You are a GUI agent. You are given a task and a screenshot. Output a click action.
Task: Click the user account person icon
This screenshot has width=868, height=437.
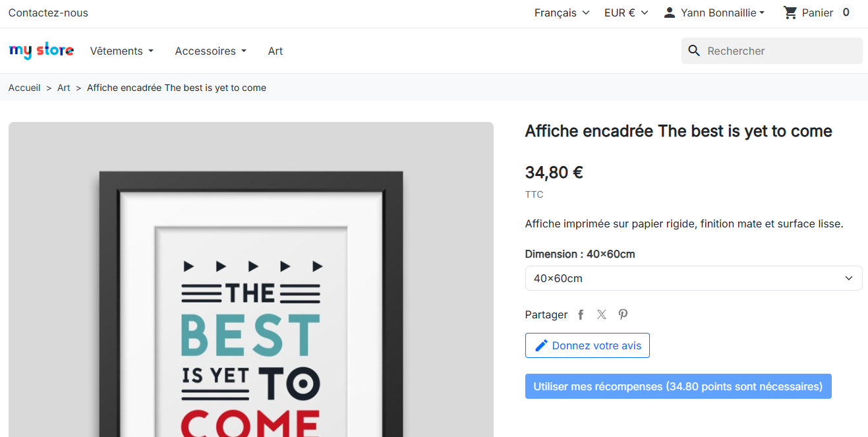click(x=670, y=13)
